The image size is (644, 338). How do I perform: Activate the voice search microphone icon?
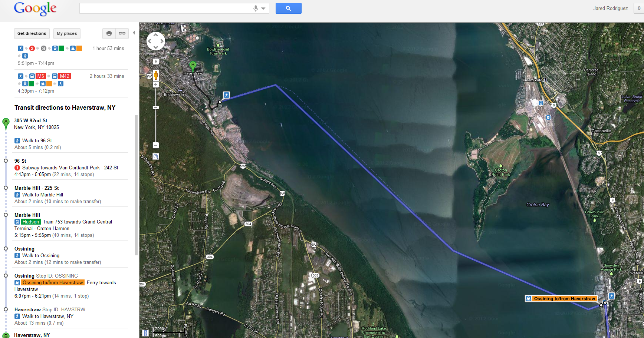[x=256, y=8]
